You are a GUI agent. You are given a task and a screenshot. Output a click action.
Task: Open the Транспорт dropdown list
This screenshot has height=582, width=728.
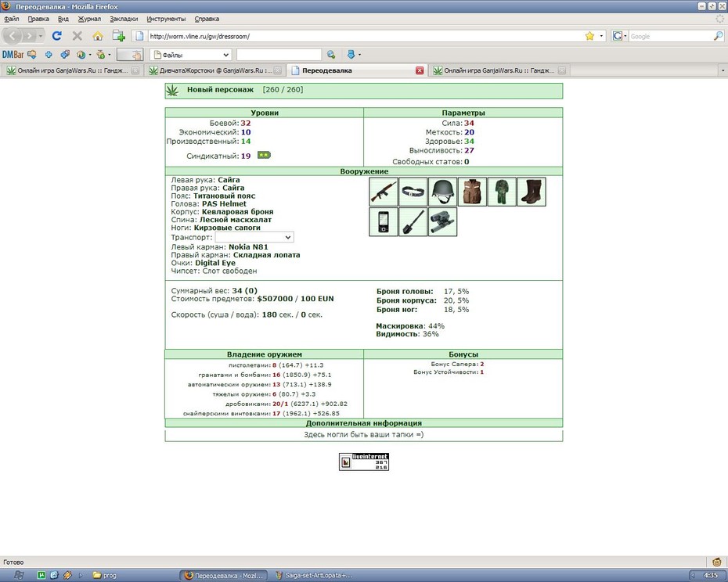[254, 237]
